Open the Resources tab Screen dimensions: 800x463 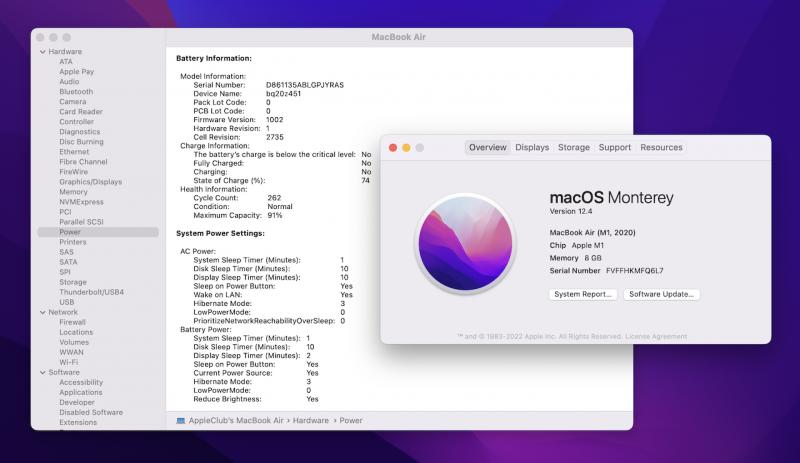click(x=661, y=147)
